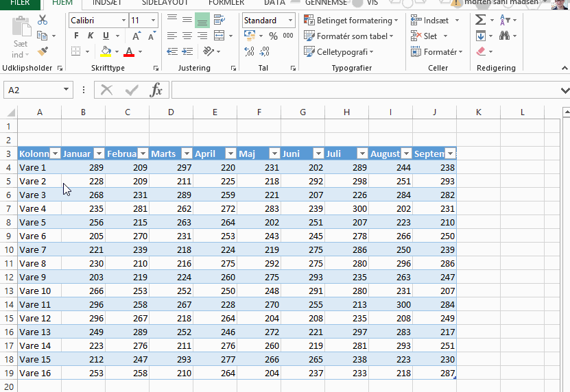This screenshot has height=392, width=570.
Task: Open the Januar column filter dropdown
Action: pyautogui.click(x=99, y=154)
